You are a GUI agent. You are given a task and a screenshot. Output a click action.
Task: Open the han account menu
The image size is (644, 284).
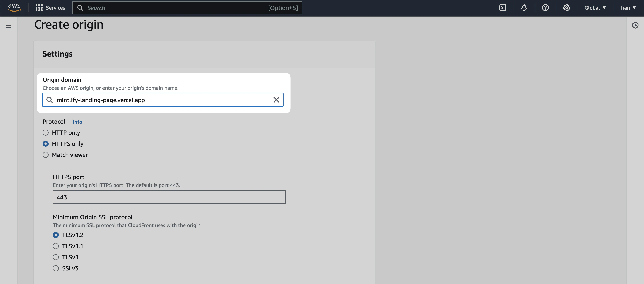(628, 8)
